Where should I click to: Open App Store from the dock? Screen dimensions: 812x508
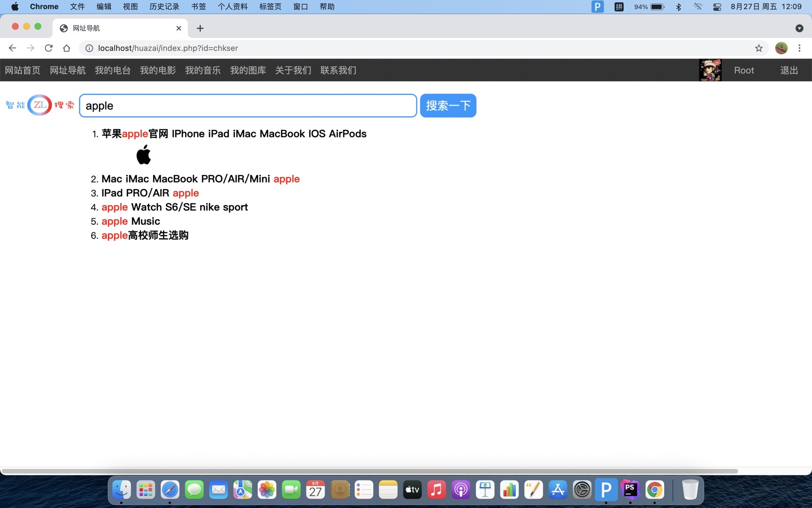click(x=558, y=490)
